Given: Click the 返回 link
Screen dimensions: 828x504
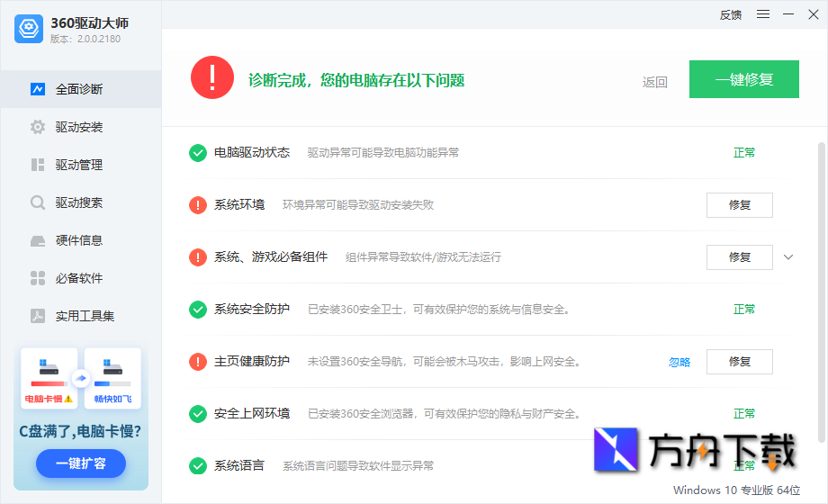Looking at the screenshot, I should (655, 83).
